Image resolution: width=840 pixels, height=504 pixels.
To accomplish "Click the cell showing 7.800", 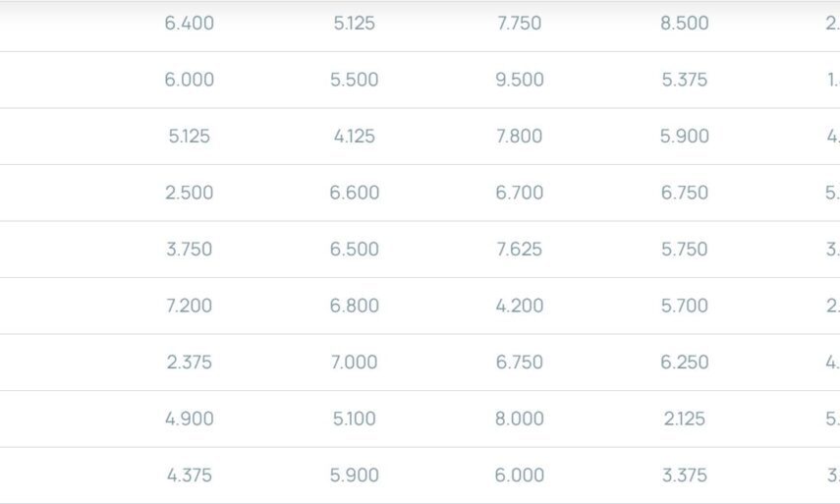I will (519, 137).
